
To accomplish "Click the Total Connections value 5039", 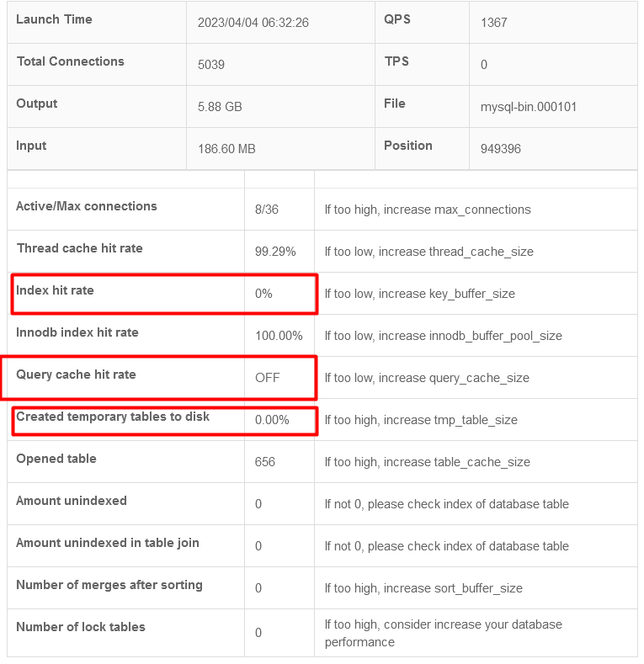I will coord(210,65).
